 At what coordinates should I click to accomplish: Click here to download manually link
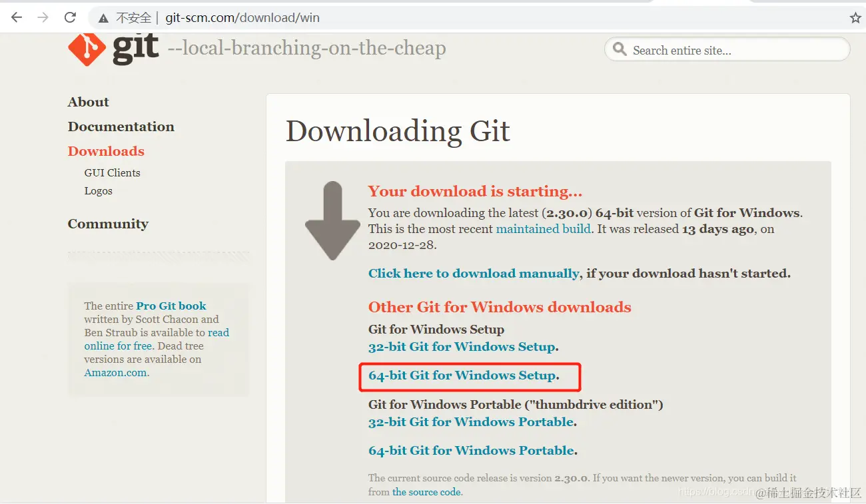pyautogui.click(x=474, y=274)
